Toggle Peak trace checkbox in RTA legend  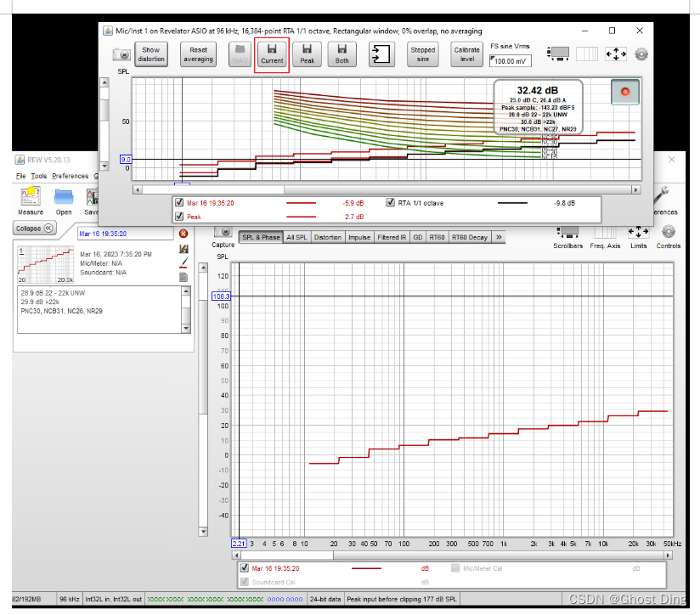(179, 217)
